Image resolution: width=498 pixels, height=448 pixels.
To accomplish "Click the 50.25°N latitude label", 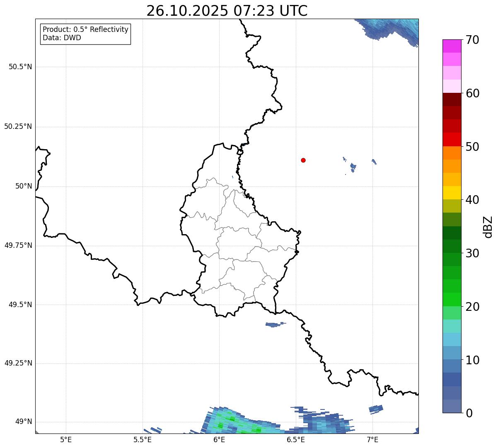I will (x=18, y=126).
